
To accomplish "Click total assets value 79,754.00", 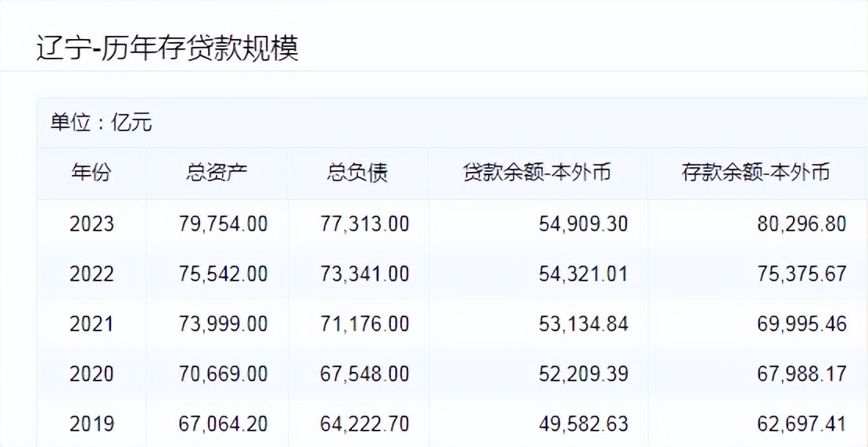I will 223,224.
